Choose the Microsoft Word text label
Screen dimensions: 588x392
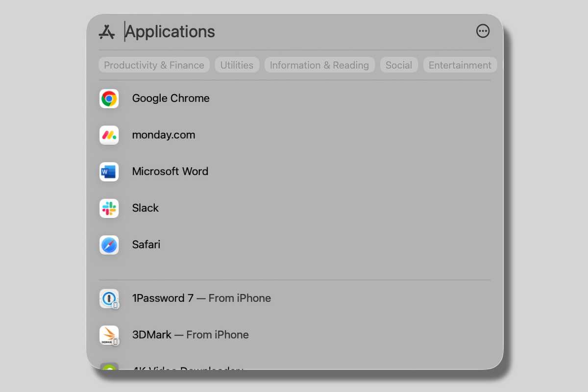pyautogui.click(x=170, y=171)
